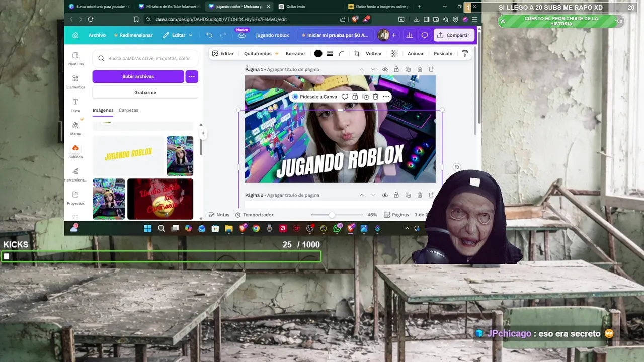Move Página 1 down with chevron
Screen dimensions: 644x362
point(373,69)
